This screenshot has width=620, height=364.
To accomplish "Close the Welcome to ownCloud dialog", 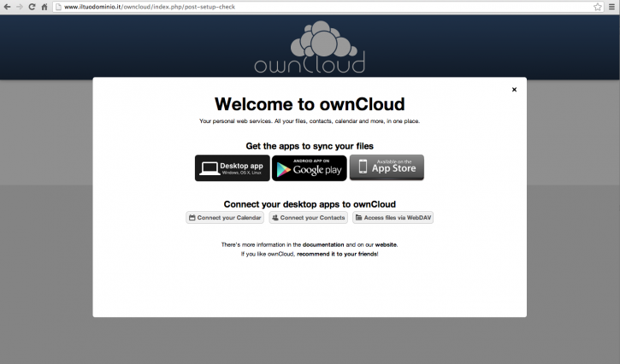I will [x=514, y=90].
